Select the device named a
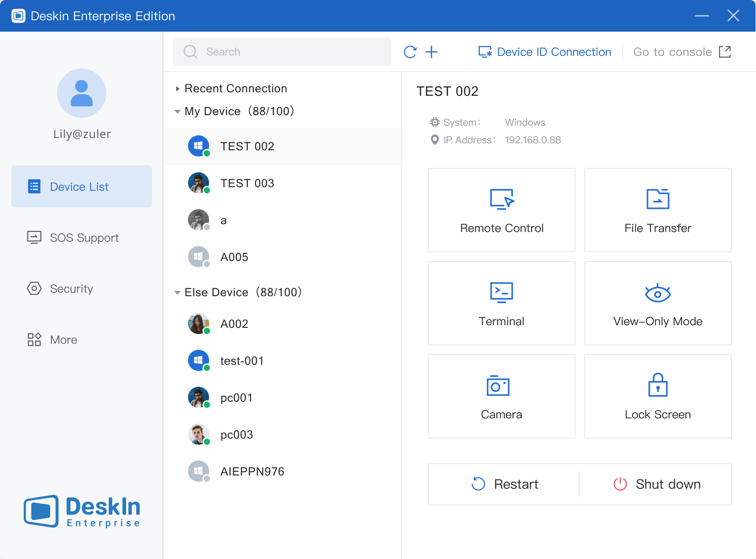756x559 pixels. coord(282,220)
